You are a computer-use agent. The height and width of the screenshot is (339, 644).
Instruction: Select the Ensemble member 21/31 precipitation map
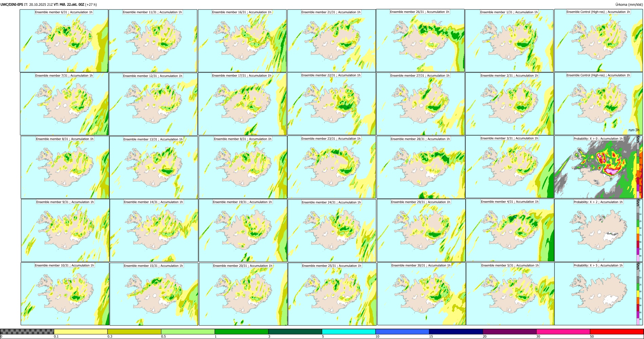point(331,41)
